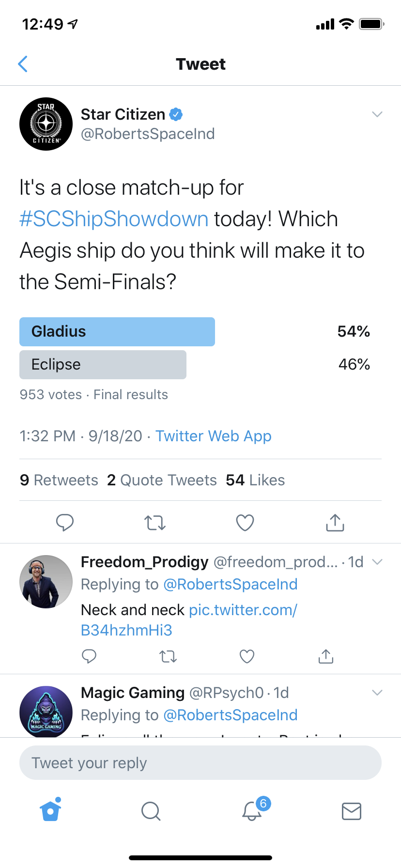Image resolution: width=401 pixels, height=868 pixels.
Task: Retweet the Star Citizen poll tweet
Action: tap(155, 523)
